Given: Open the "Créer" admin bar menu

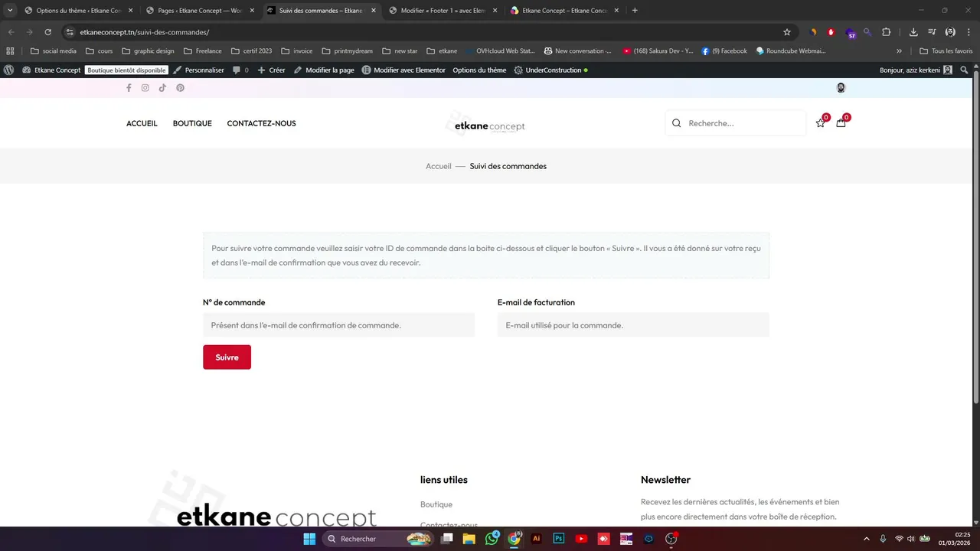Looking at the screenshot, I should (271, 70).
